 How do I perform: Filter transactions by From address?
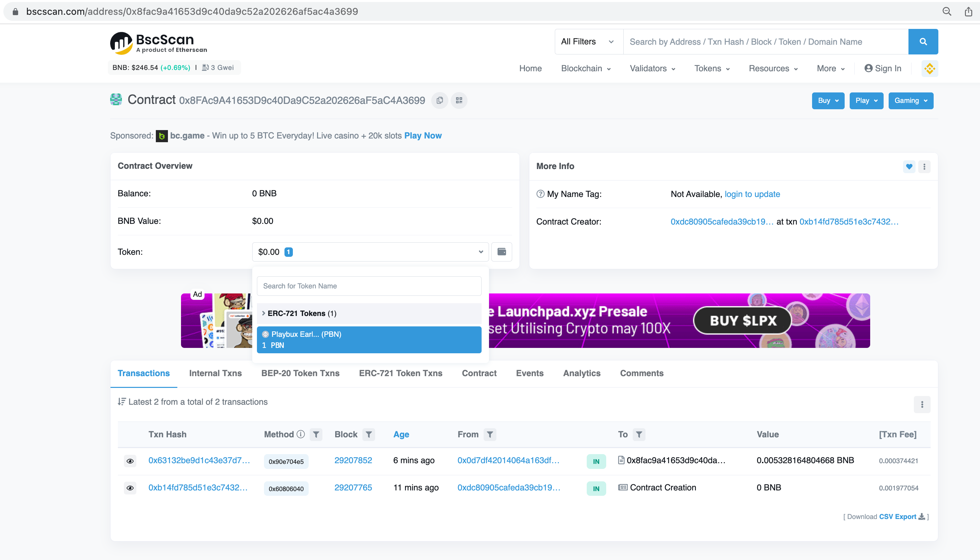point(490,434)
